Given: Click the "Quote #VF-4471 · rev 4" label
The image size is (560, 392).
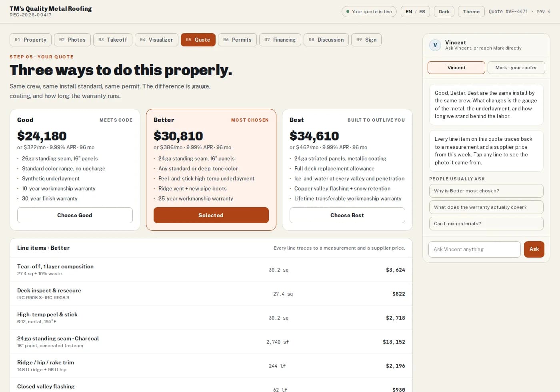Looking at the screenshot, I should (520, 12).
